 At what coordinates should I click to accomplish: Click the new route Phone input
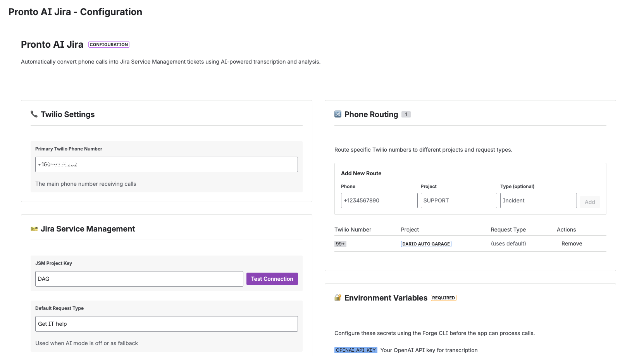point(379,200)
